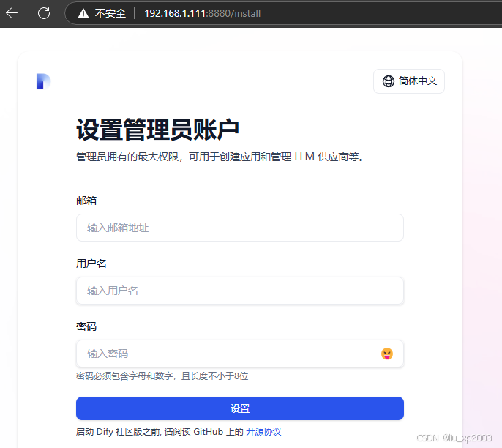Click the 用户名 field label

point(91,264)
